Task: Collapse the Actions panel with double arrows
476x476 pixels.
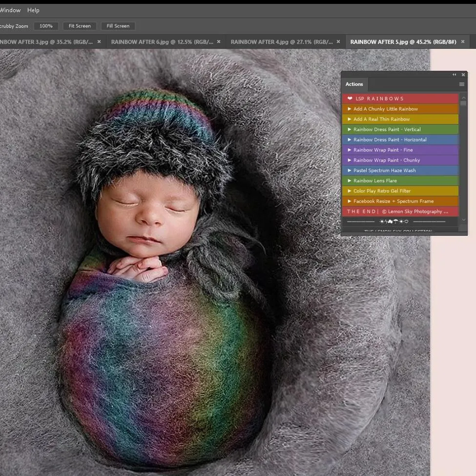Action: point(455,74)
